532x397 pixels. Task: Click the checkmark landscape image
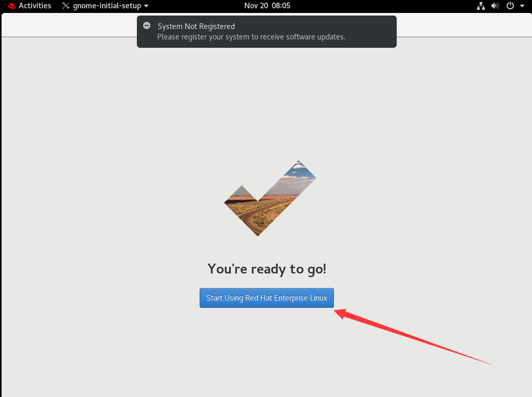(x=270, y=198)
